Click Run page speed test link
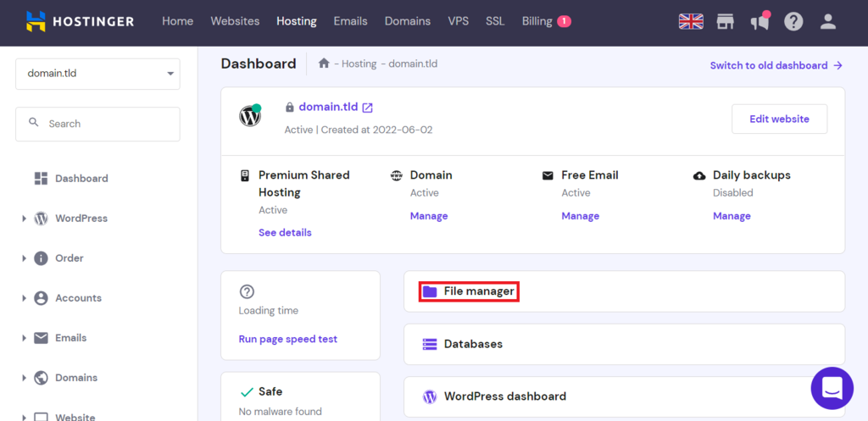The image size is (868, 421). [x=288, y=339]
